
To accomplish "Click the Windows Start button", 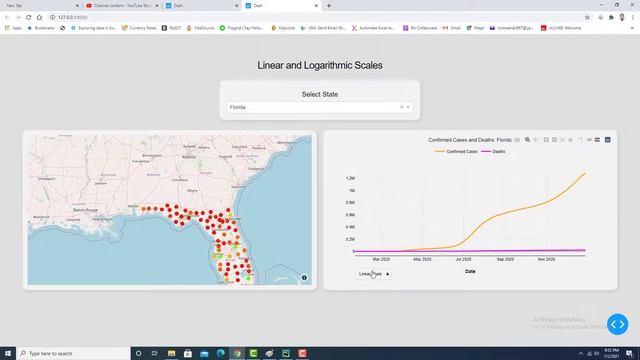I will pyautogui.click(x=8, y=353).
